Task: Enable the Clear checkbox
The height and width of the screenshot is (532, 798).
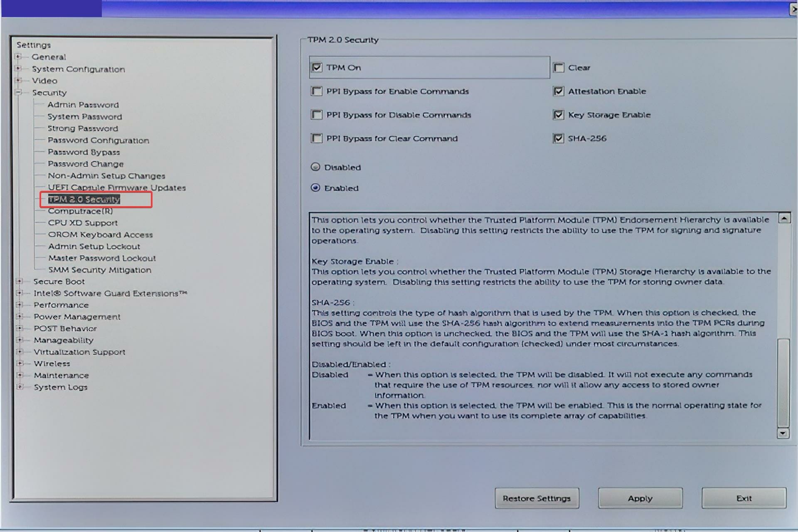Action: pyautogui.click(x=559, y=67)
